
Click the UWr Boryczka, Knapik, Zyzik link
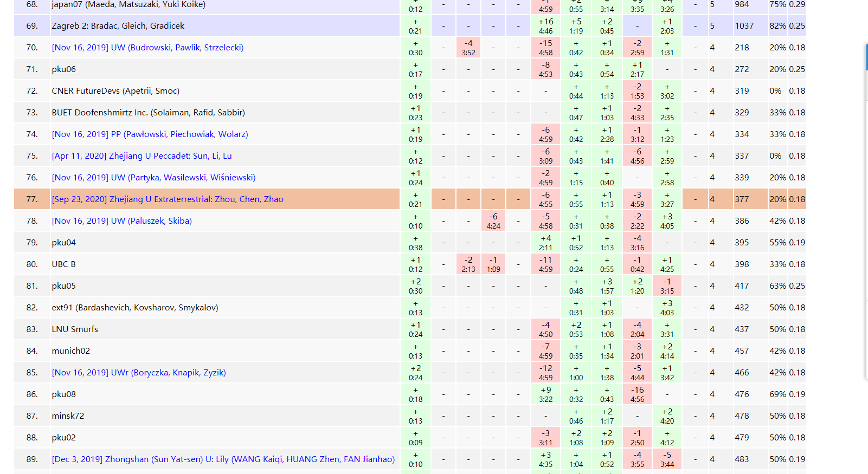tap(139, 373)
